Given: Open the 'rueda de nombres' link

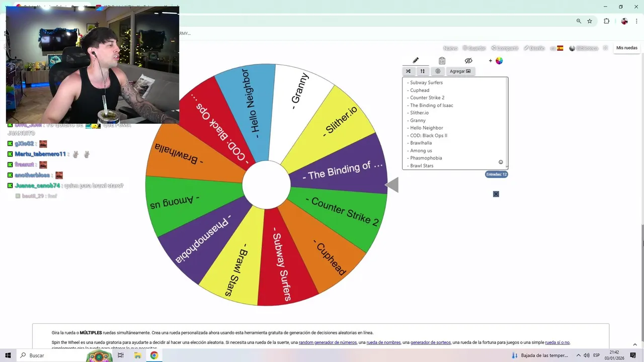Looking at the screenshot, I should pyautogui.click(x=383, y=342).
